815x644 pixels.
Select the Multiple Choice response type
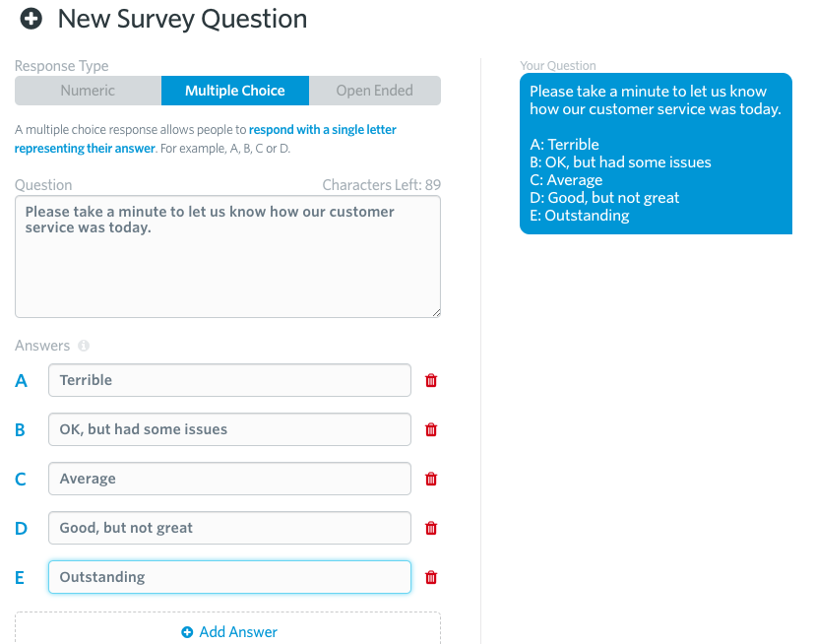[x=235, y=91]
